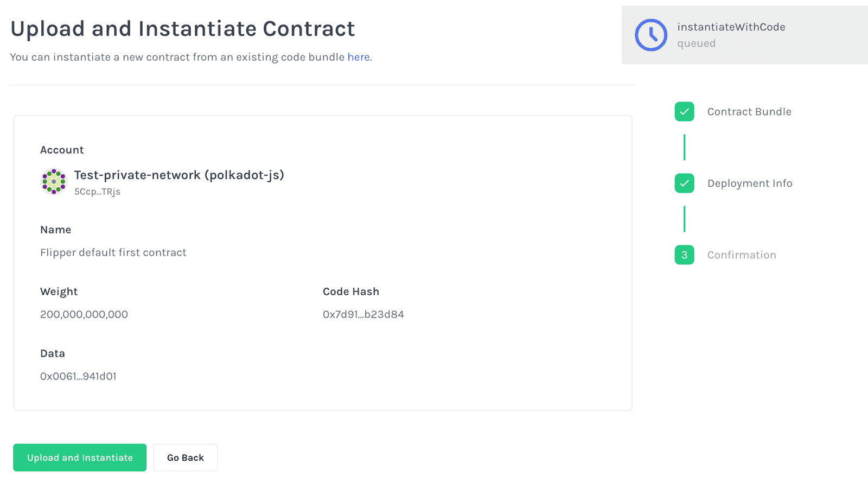The image size is (868, 495).
Task: Select the Confirmation step indicator
Action: pyautogui.click(x=684, y=255)
